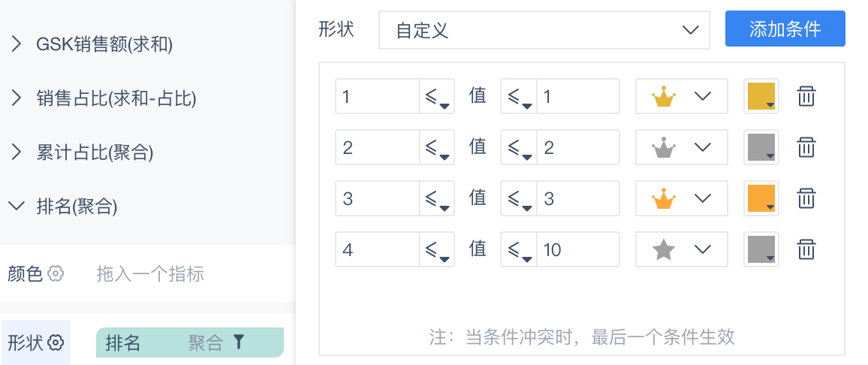This screenshot has height=365, width=868.
Task: Delete the second condition row
Action: pyautogui.click(x=806, y=147)
